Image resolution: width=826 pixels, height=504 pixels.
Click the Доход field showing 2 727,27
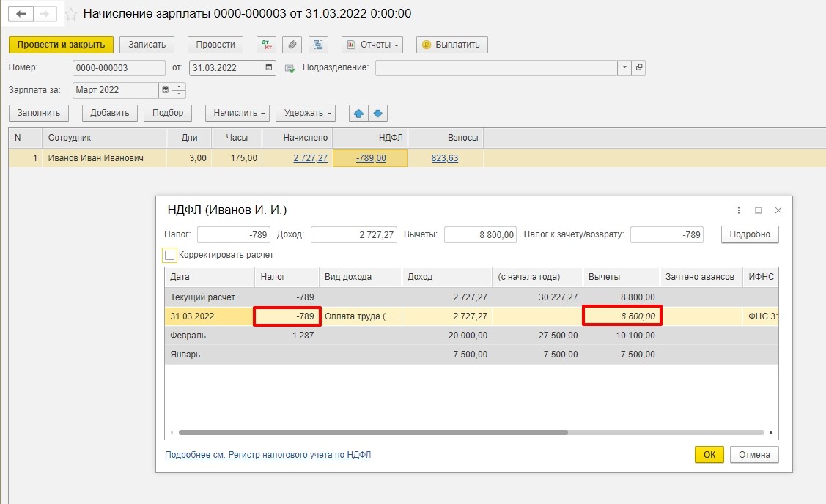pyautogui.click(x=353, y=235)
